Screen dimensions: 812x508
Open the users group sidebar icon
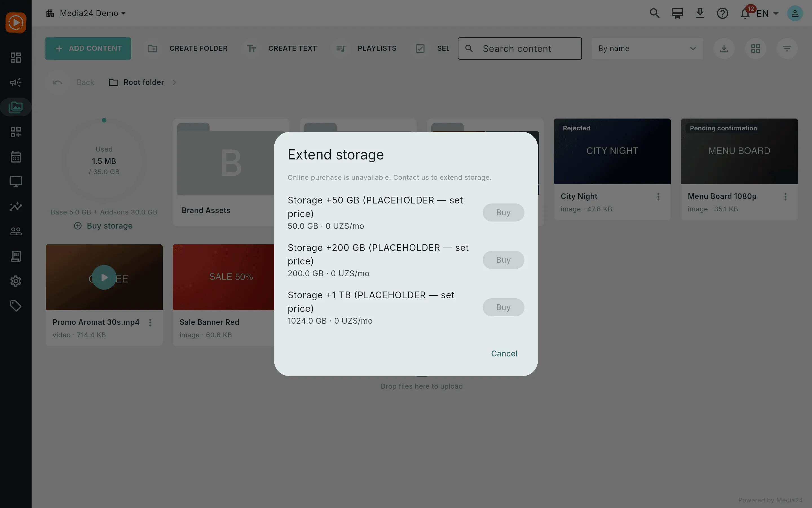[16, 231]
